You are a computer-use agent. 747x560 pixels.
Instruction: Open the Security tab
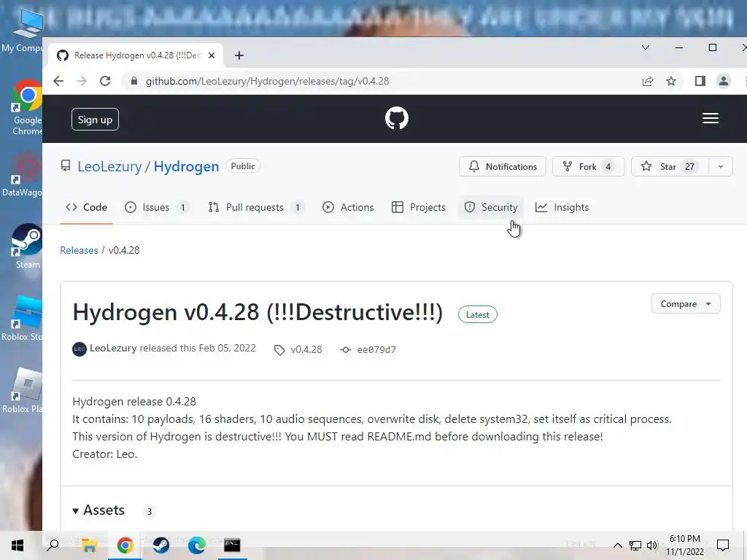tap(491, 207)
